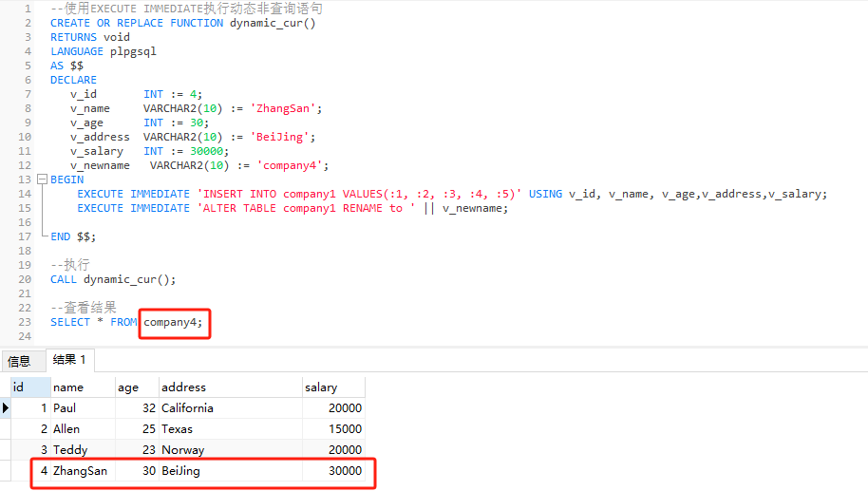Click the salary column header
This screenshot has width=868, height=491.
click(333, 387)
